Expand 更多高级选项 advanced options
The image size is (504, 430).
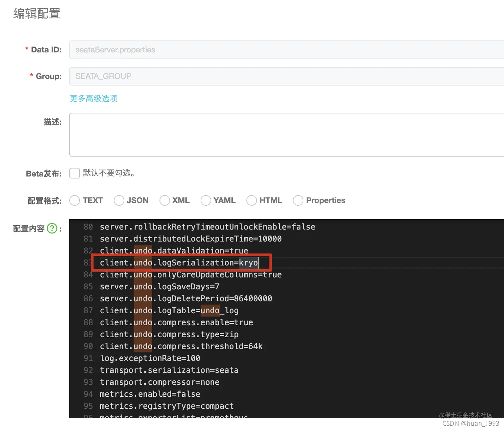click(x=93, y=98)
